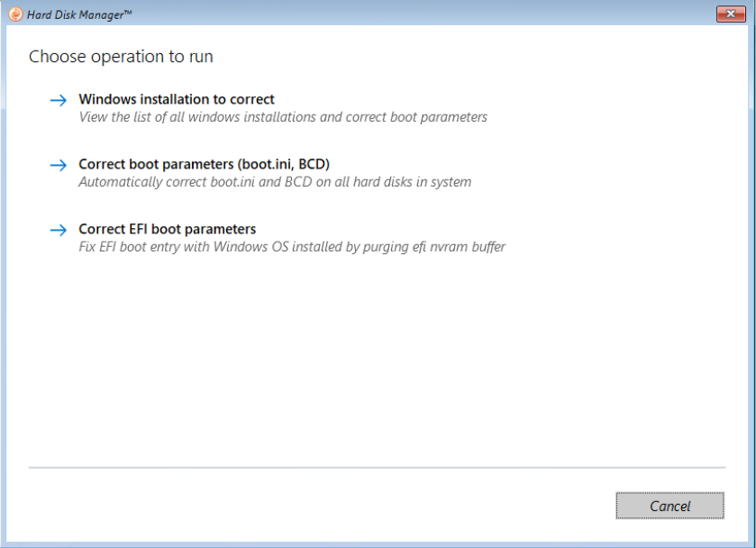Click arrow beside Windows installation to correct
This screenshot has width=756, height=548.
[59, 100]
